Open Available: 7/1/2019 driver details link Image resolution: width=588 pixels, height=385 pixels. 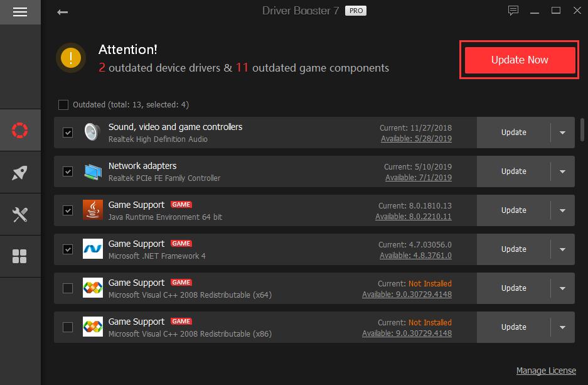pyautogui.click(x=419, y=178)
